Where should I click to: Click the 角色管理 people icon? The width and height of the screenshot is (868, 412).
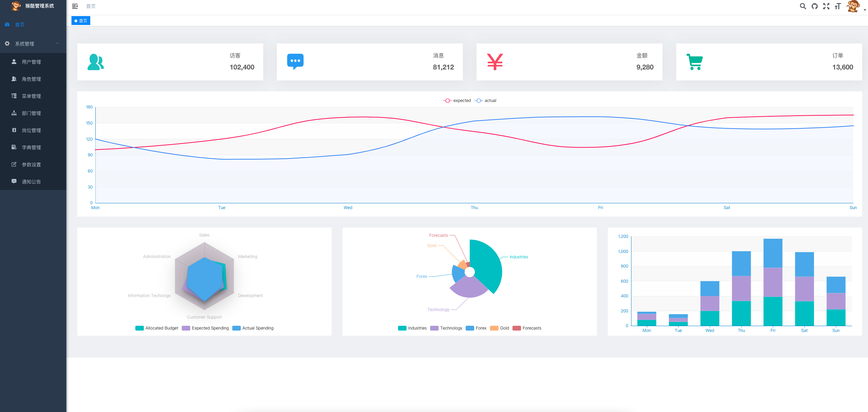click(x=14, y=79)
